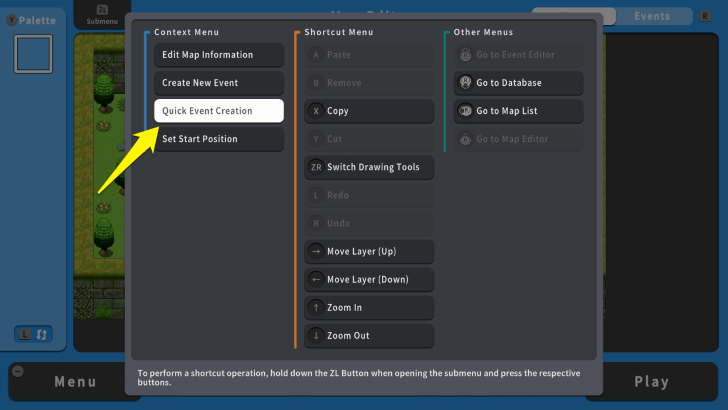Click the ZR icon beside Switch Drawing Tools
Viewport: 728px width, 410px height.
point(316,167)
